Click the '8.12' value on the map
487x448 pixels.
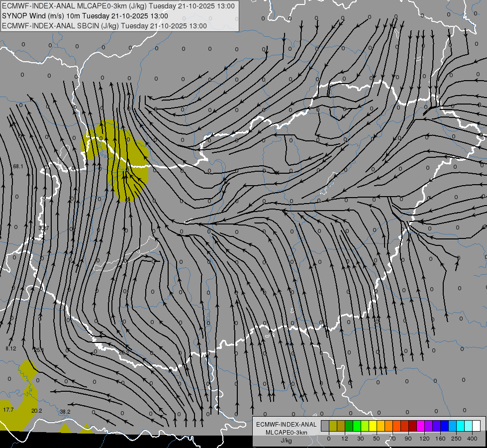(x=11, y=349)
